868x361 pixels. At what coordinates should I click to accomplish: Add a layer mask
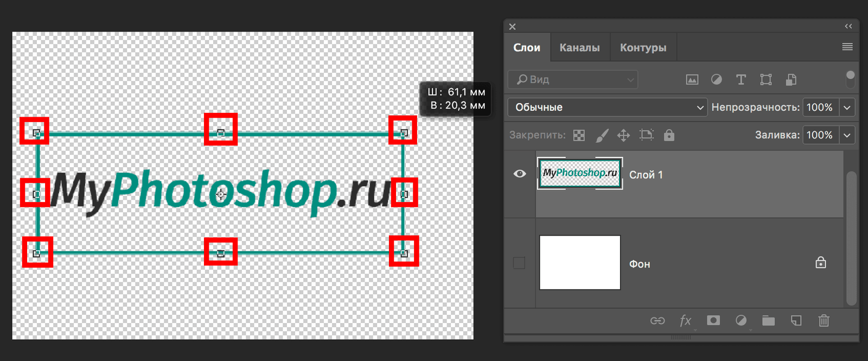[713, 321]
